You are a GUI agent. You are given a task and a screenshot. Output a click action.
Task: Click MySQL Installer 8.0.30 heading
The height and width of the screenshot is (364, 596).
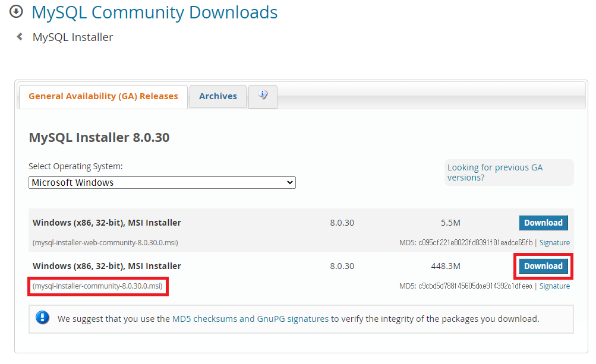click(99, 137)
